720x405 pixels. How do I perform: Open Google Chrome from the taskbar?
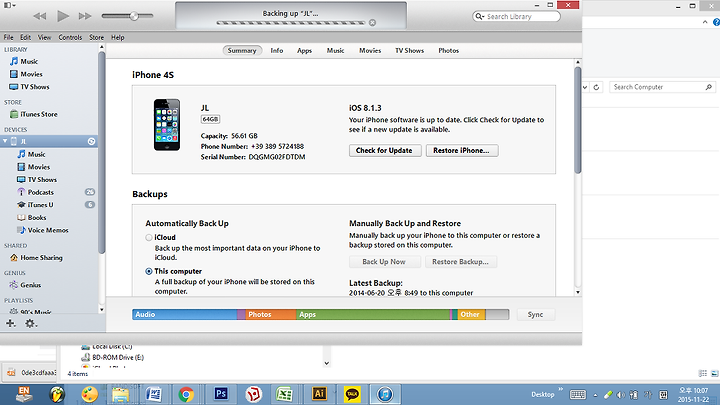186,394
